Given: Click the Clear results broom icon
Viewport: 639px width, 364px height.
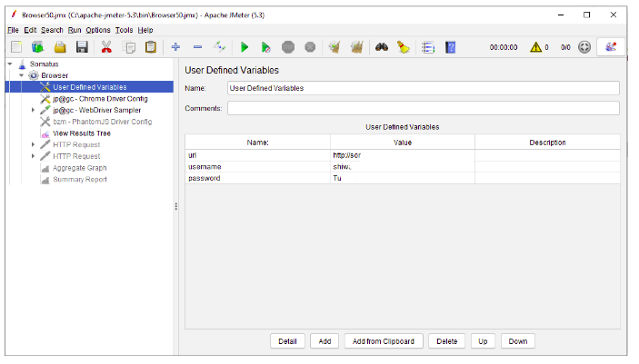Looking at the screenshot, I should (x=334, y=47).
